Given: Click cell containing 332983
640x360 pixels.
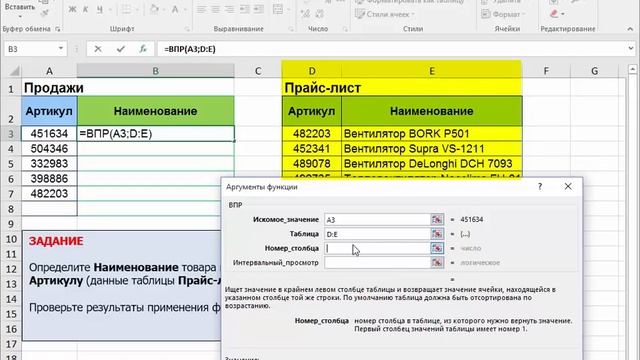Looking at the screenshot, I should point(49,164).
